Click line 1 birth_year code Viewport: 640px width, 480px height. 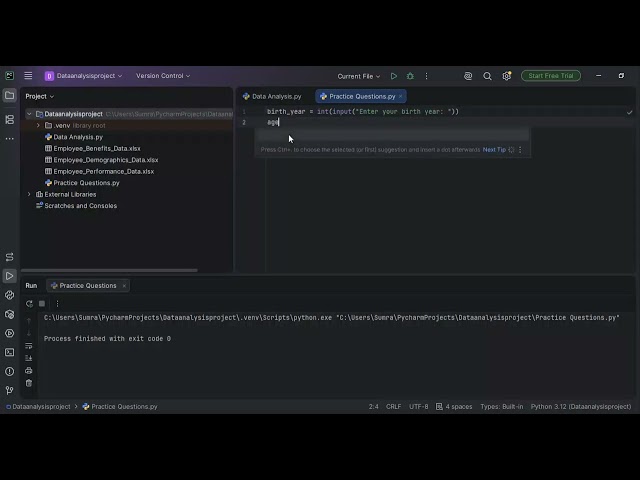[363, 111]
